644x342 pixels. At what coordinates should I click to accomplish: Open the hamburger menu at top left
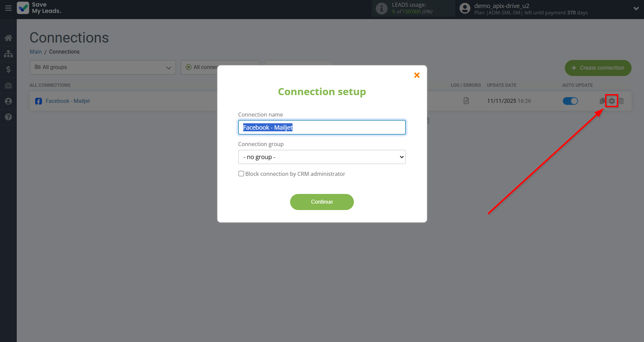(8, 8)
